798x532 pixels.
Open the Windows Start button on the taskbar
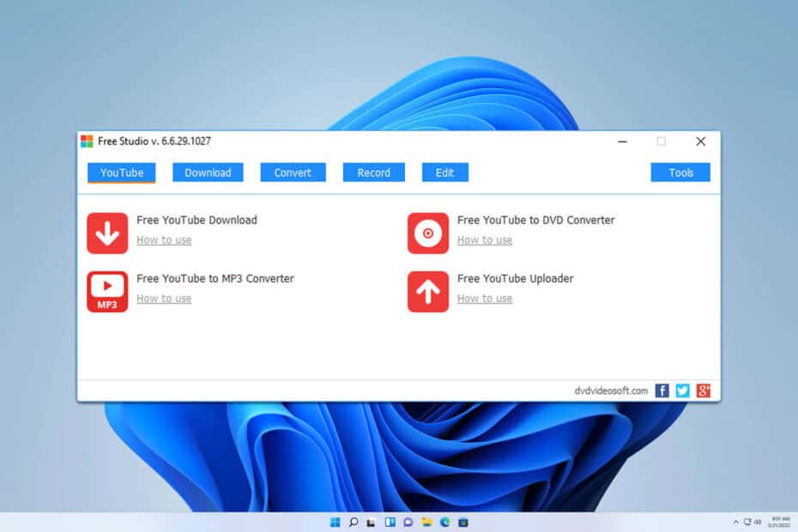click(335, 523)
